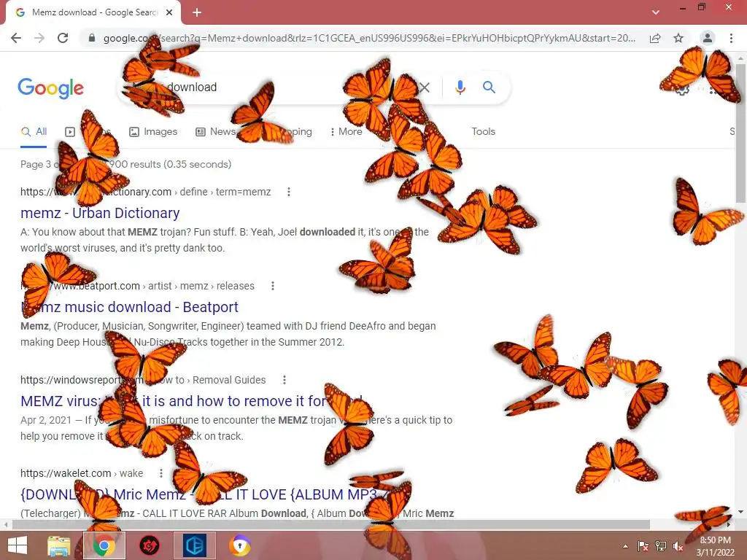Viewport: 747px width, 560px height.
Task: Go forward with the browser forward arrow
Action: point(39,38)
